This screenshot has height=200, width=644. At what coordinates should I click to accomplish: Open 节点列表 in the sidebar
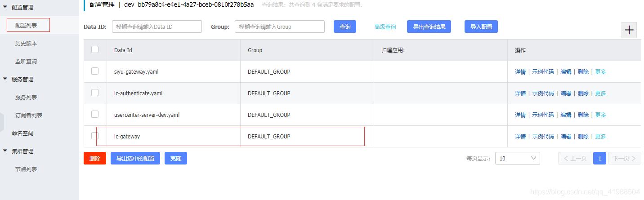point(26,169)
